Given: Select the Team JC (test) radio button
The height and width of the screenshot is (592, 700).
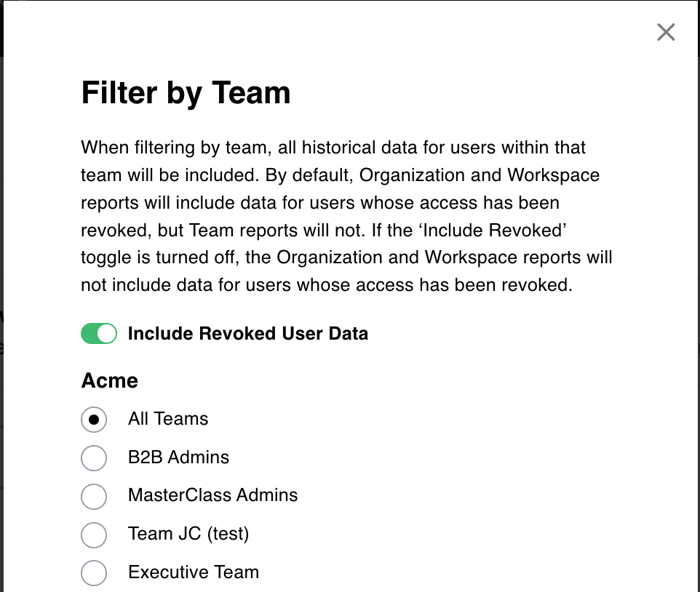Looking at the screenshot, I should pos(94,535).
